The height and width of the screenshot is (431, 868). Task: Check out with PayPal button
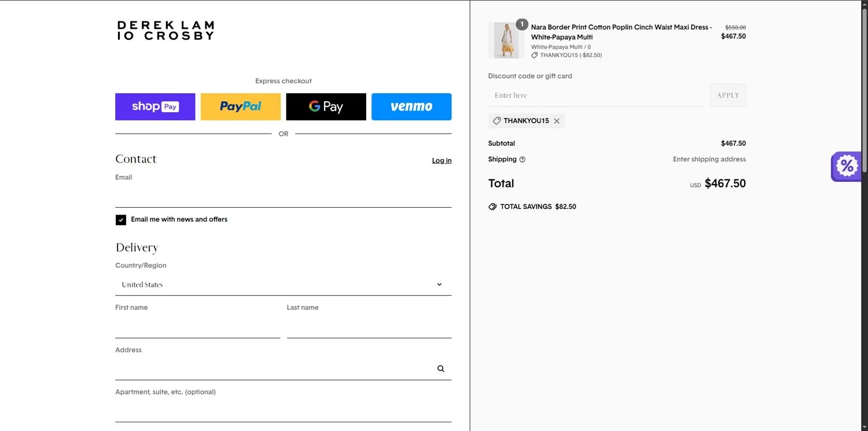241,106
